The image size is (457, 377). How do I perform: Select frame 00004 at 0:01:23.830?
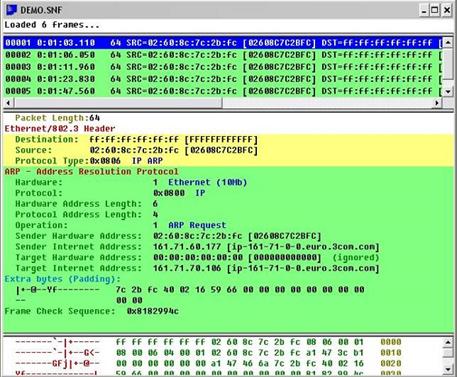click(223, 79)
